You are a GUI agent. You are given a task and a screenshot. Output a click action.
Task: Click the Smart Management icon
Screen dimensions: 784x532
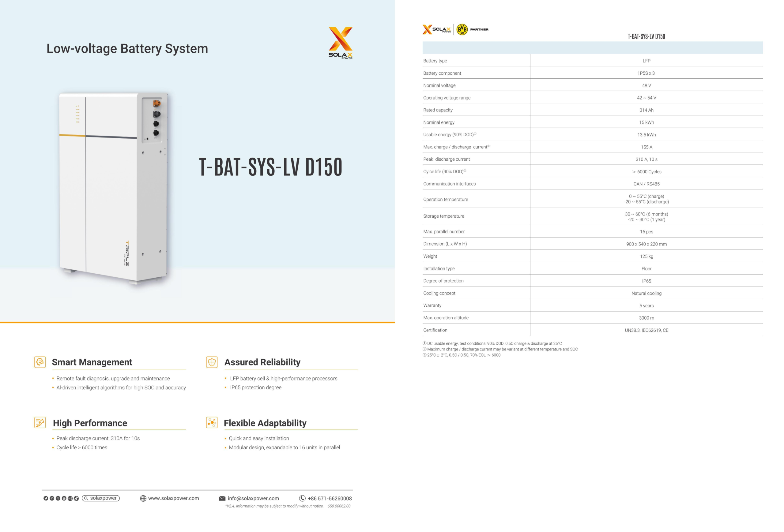click(40, 362)
